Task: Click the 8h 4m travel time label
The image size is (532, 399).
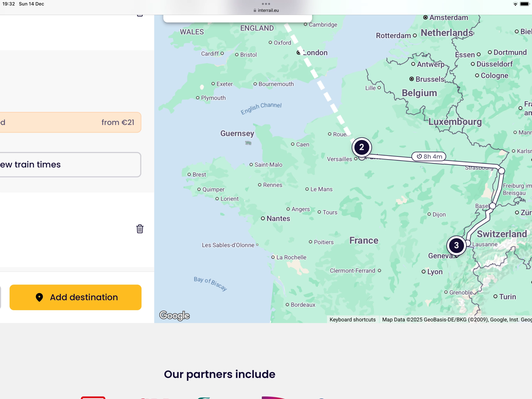Action: (429, 156)
